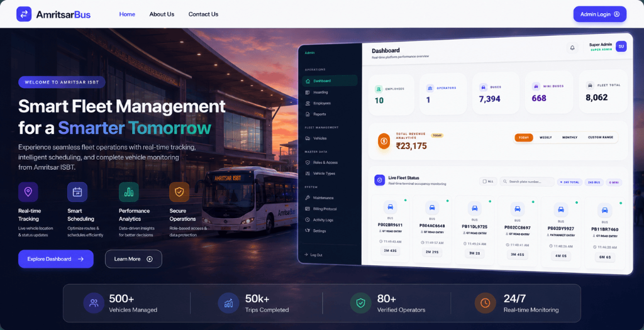Switch revenue analytics to Weekly
The width and height of the screenshot is (644, 330).
[x=546, y=138]
